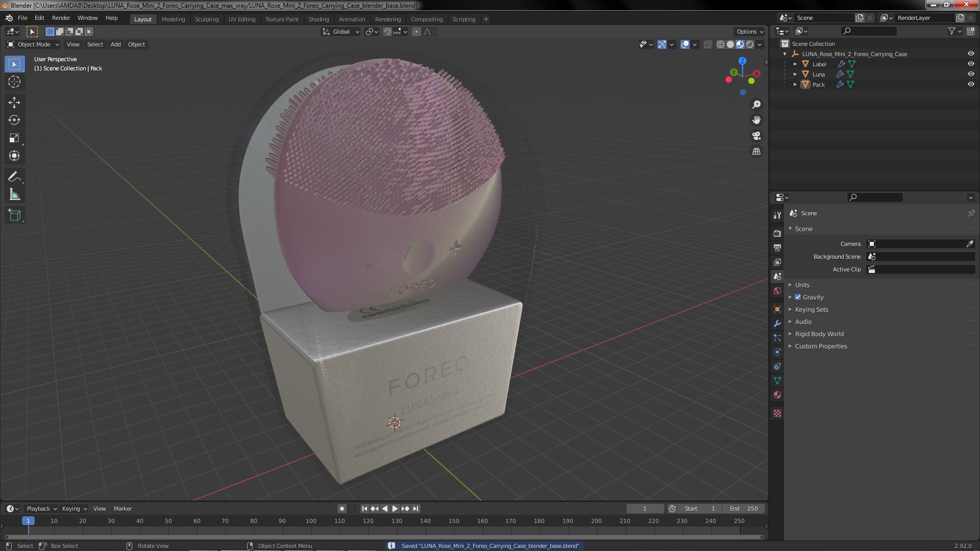The height and width of the screenshot is (551, 980).
Task: Pick camera object with eyedropper
Action: point(970,244)
